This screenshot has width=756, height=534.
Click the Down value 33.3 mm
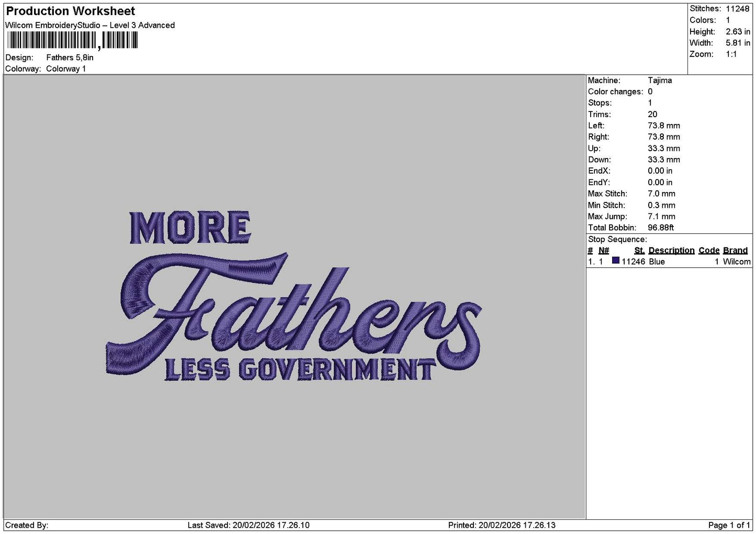coord(664,160)
